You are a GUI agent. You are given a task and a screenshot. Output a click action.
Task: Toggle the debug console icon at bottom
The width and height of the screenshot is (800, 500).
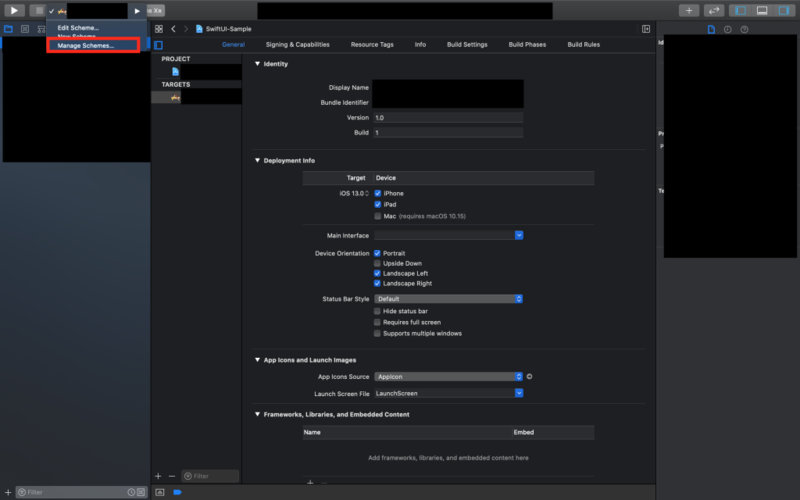pyautogui.click(x=160, y=492)
